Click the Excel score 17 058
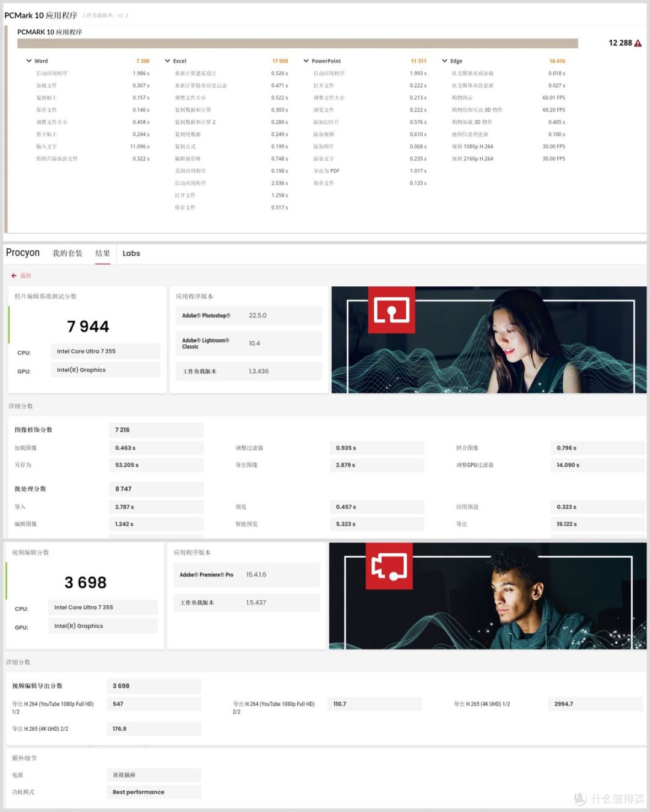This screenshot has height=812, width=650. click(x=280, y=61)
